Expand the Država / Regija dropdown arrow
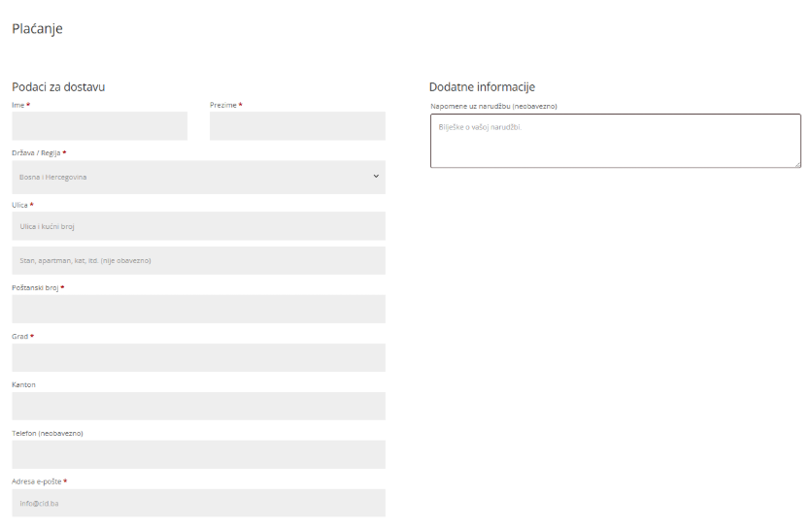 pos(376,177)
